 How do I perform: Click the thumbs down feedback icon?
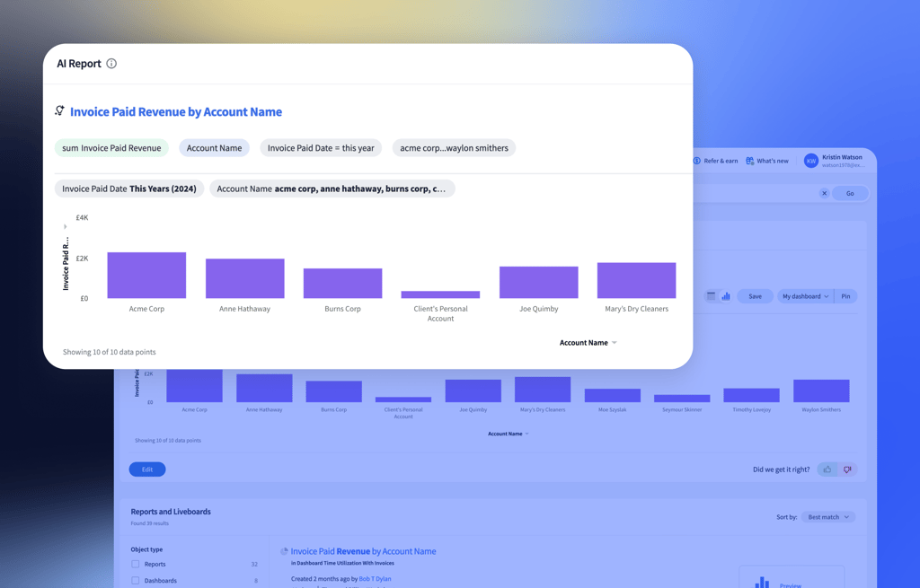click(x=847, y=470)
